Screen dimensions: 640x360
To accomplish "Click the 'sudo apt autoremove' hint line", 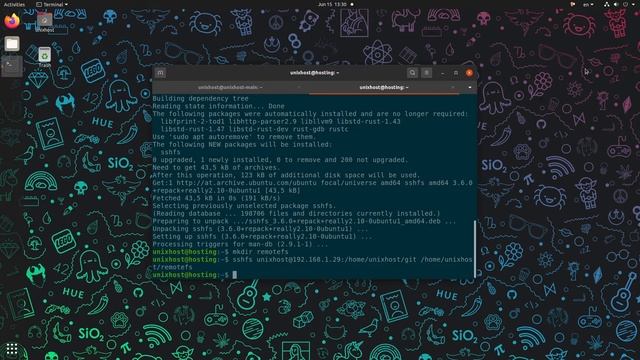I will click(234, 137).
